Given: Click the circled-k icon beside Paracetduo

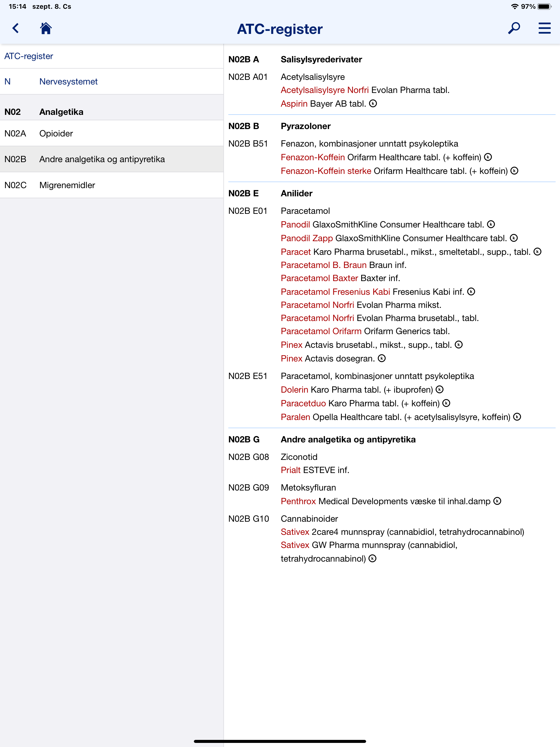Looking at the screenshot, I should coord(446,403).
